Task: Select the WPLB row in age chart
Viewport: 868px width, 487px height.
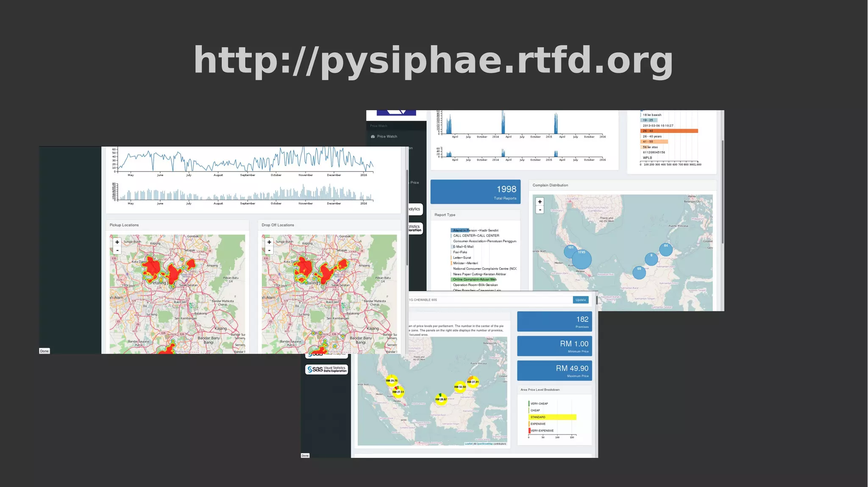Action: (x=647, y=158)
